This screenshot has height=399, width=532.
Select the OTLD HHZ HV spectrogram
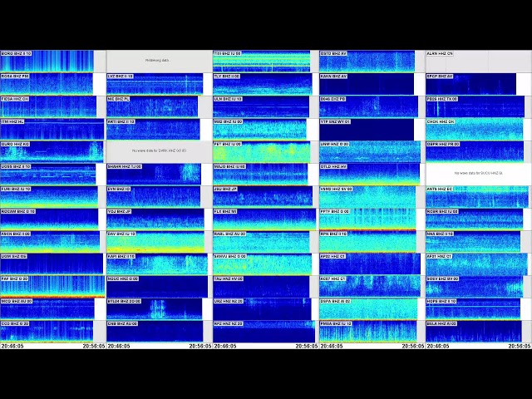click(369, 175)
